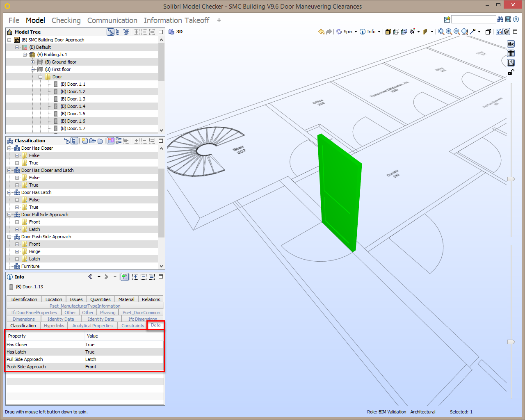The image size is (525, 420).
Task: Expand the Ground floor tree node
Action: click(32, 62)
